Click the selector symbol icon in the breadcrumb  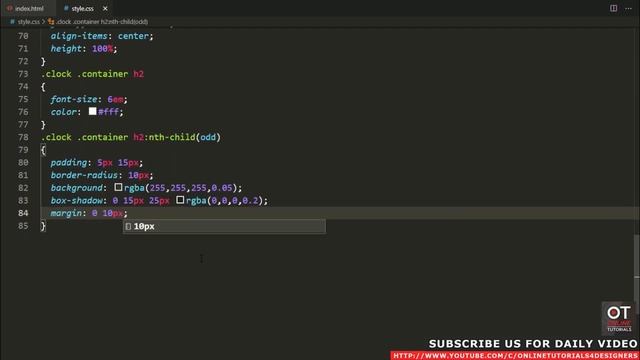point(51,22)
